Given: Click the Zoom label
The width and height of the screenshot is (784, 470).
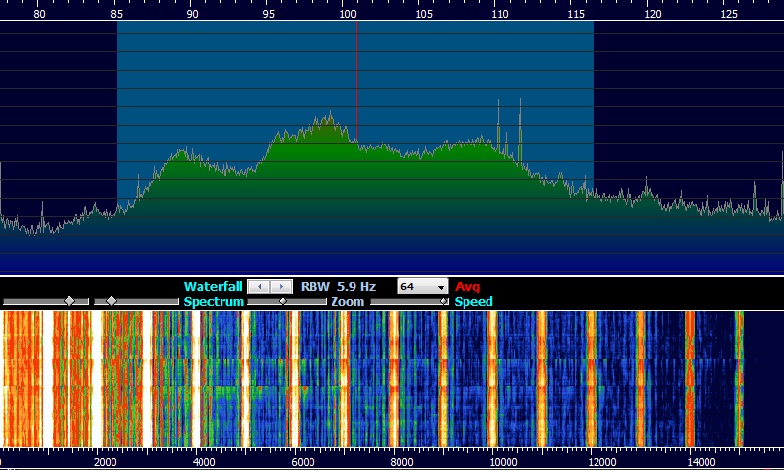Looking at the screenshot, I should pos(348,302).
